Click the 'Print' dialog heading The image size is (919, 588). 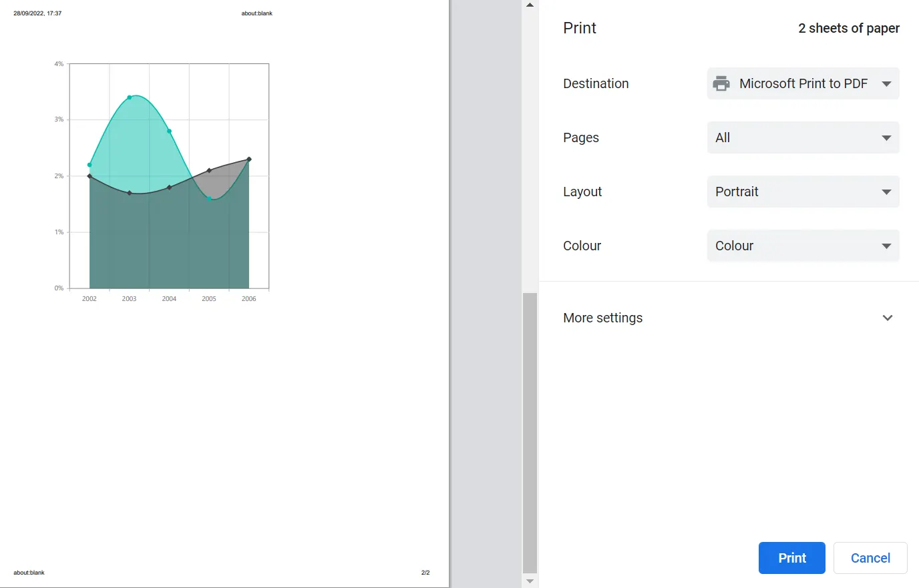pos(580,28)
